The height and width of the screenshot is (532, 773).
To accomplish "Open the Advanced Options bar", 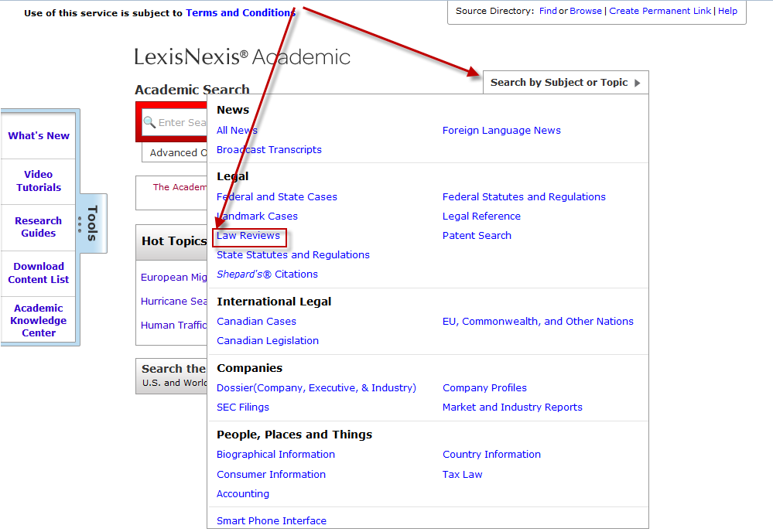I will click(175, 152).
